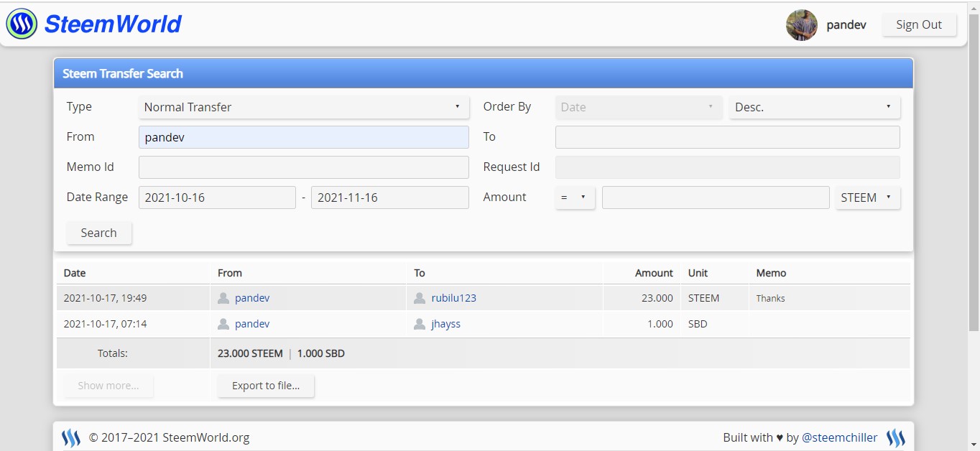The image size is (980, 451).
Task: Click user icon beside pandev in 07:14 row
Action: pyautogui.click(x=223, y=324)
